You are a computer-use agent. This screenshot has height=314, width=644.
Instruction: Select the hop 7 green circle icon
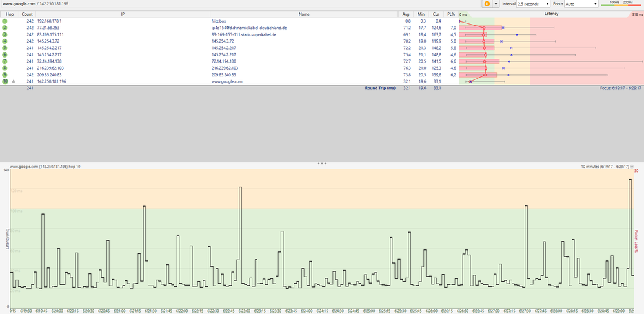[x=5, y=61]
